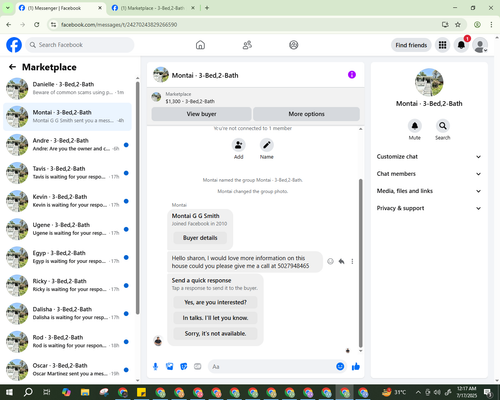The image size is (500, 400).
Task: Choose a sticker icon
Action: [x=184, y=367]
